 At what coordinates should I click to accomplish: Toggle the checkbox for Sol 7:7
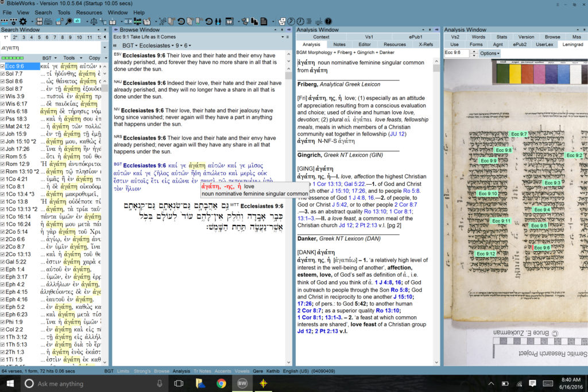(x=3, y=74)
